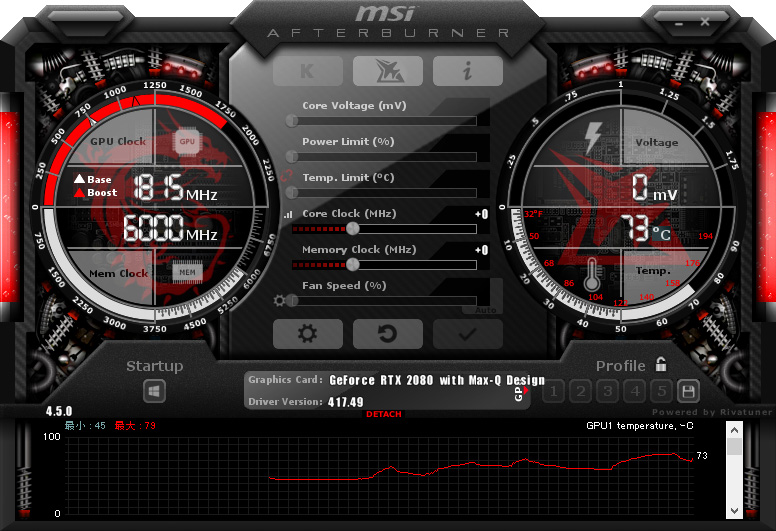Click the Memory Clock slider knob

tap(352, 264)
